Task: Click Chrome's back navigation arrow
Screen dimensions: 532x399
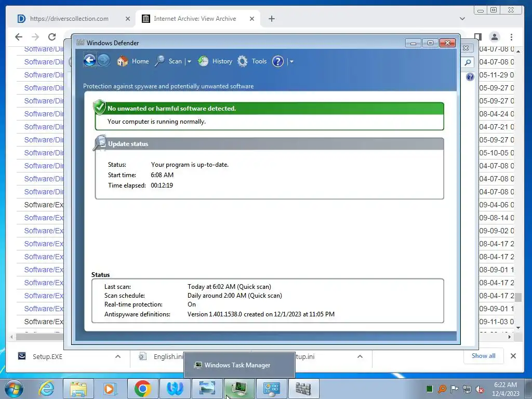Action: click(19, 37)
